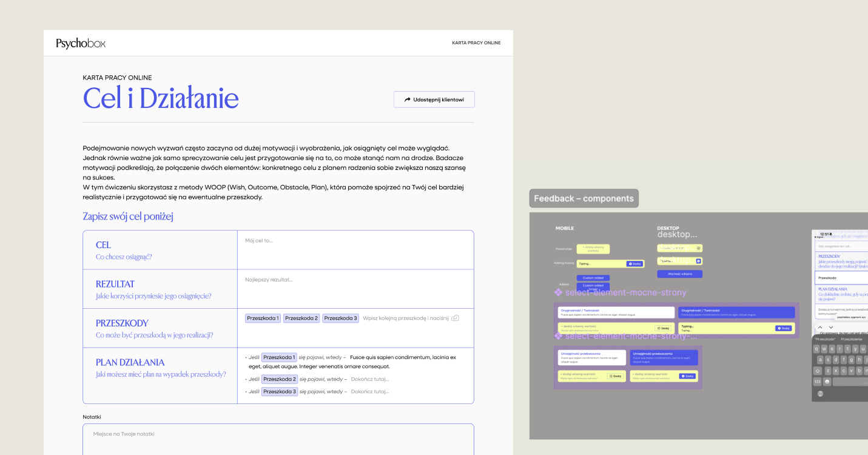This screenshot has width=868, height=455.
Task: Tap the shift key on phone keyboard
Action: (x=818, y=371)
